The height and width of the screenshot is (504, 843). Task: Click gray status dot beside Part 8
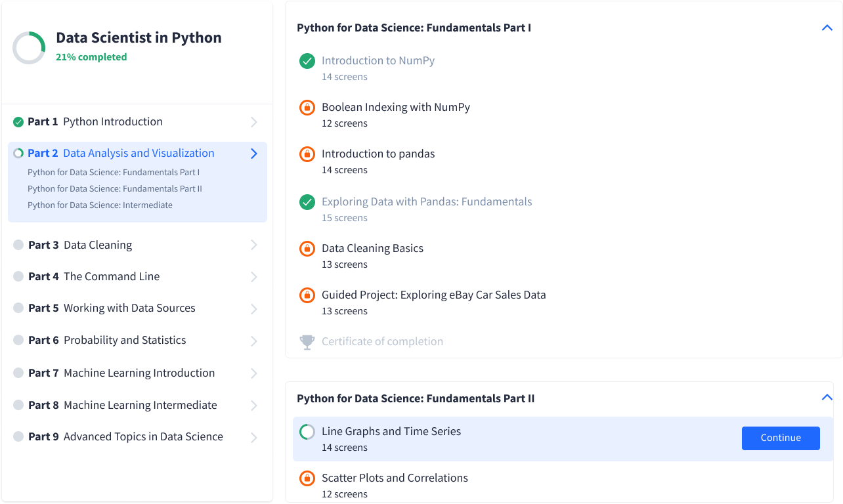click(x=18, y=405)
